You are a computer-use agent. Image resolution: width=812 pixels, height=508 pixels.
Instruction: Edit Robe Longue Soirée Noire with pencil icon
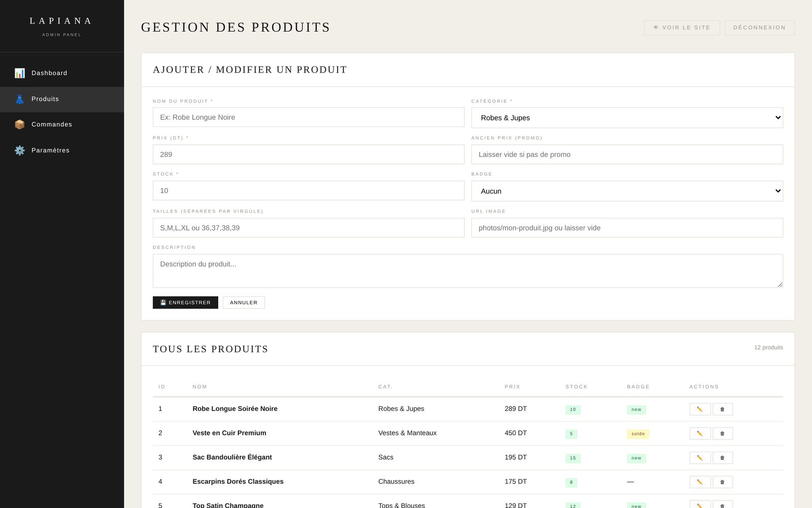pyautogui.click(x=700, y=409)
